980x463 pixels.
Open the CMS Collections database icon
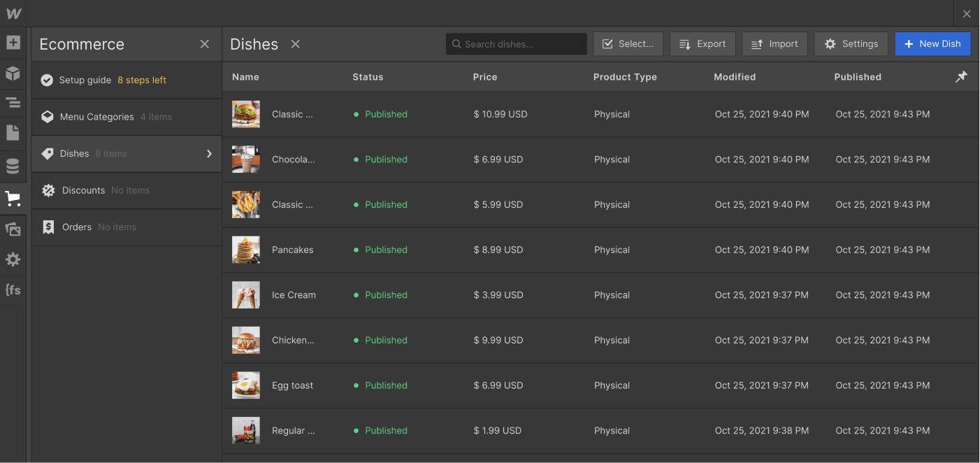coord(13,166)
